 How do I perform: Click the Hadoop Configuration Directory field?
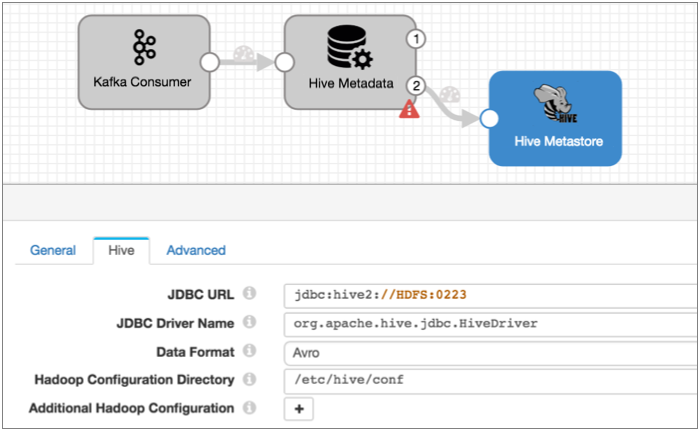[x=490, y=380]
